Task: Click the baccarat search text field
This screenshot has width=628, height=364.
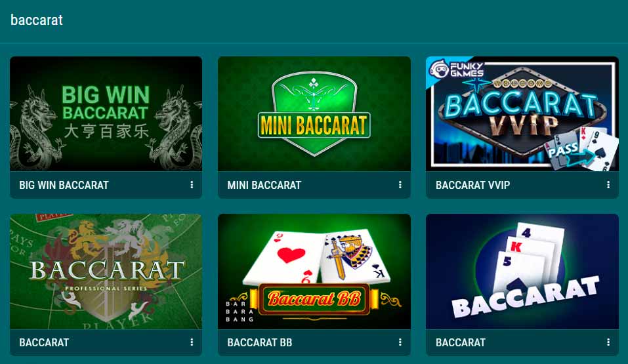Action: (314, 20)
